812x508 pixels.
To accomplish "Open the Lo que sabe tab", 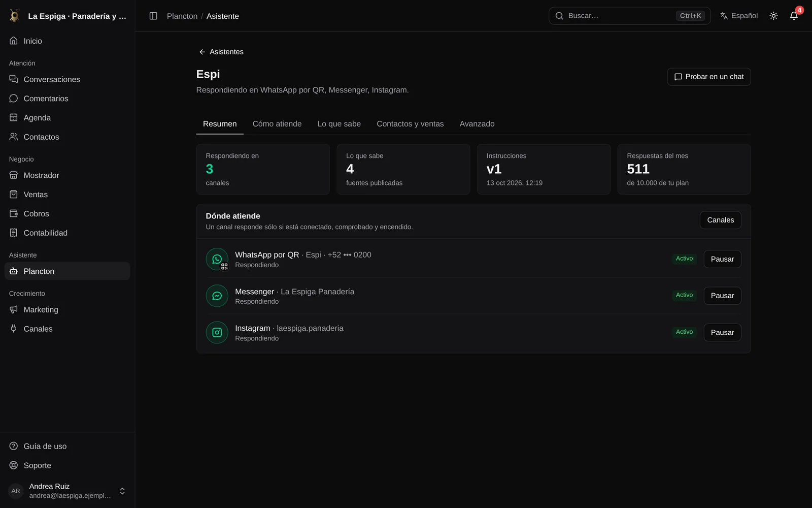I will pos(339,124).
